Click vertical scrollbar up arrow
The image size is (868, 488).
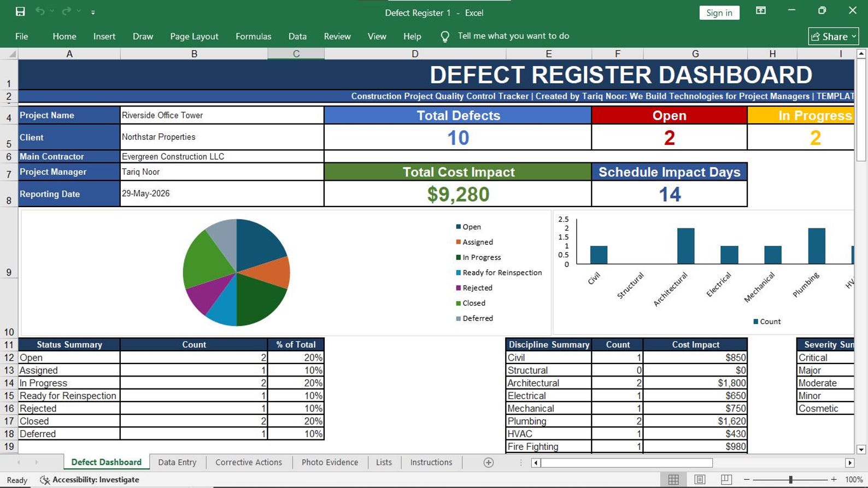point(861,54)
